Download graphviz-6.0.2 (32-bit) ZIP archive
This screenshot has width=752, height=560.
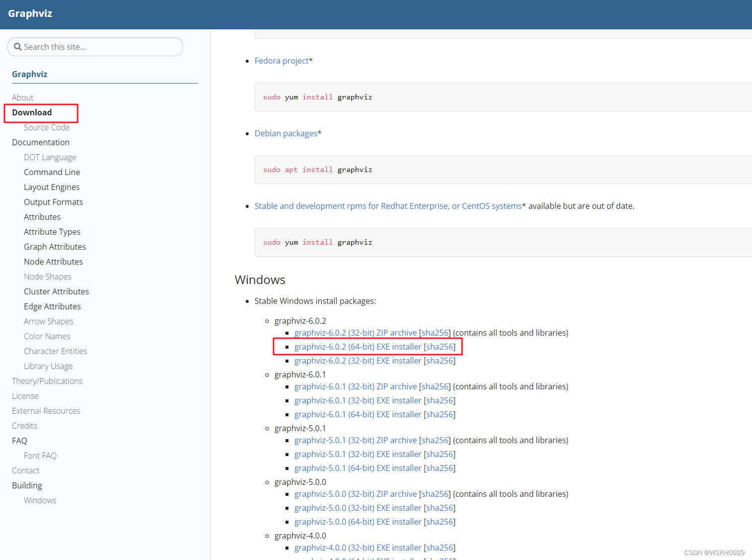point(356,333)
